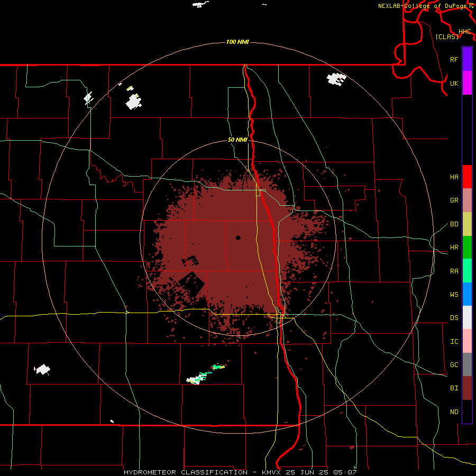Click the HA red legend swatch
Screen dimensions: 476x476
click(467, 177)
